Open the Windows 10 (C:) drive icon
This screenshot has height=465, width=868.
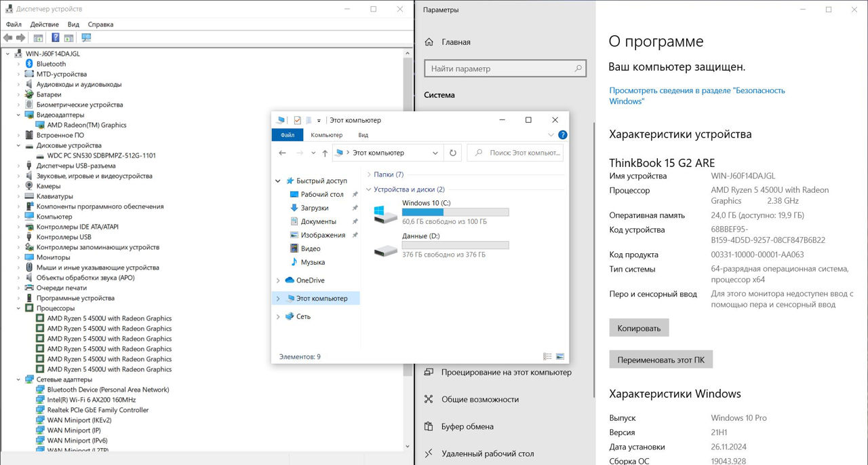point(386,214)
